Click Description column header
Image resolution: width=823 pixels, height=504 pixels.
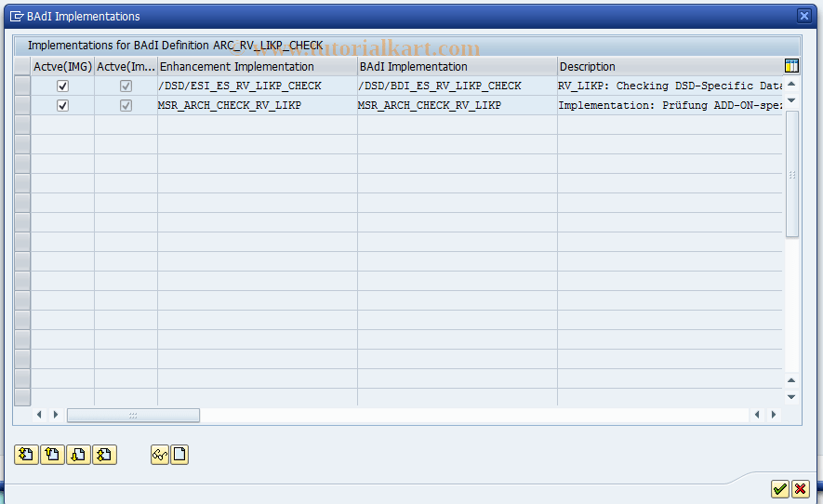670,66
